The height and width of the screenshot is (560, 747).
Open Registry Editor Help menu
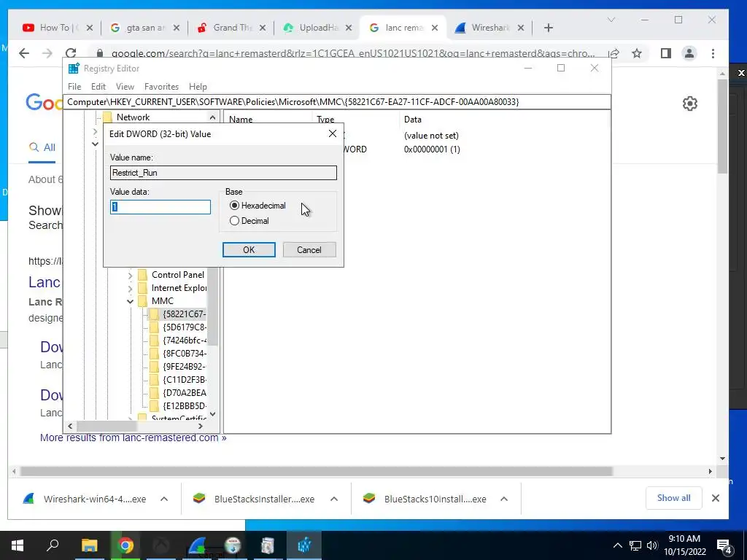(198, 87)
